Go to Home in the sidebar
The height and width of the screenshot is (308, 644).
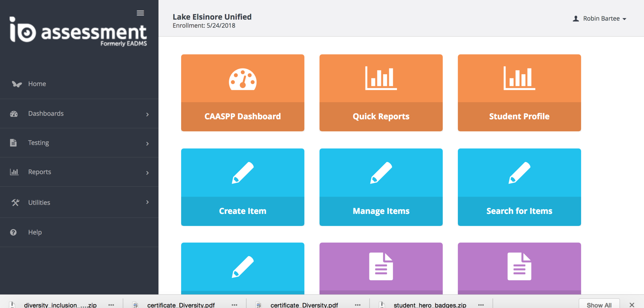pyautogui.click(x=37, y=84)
